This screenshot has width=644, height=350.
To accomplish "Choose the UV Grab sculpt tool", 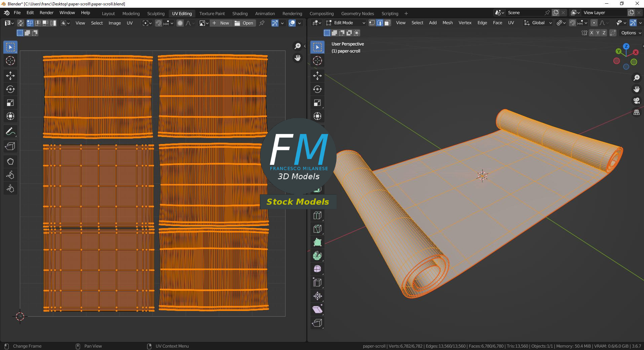I will tap(10, 162).
